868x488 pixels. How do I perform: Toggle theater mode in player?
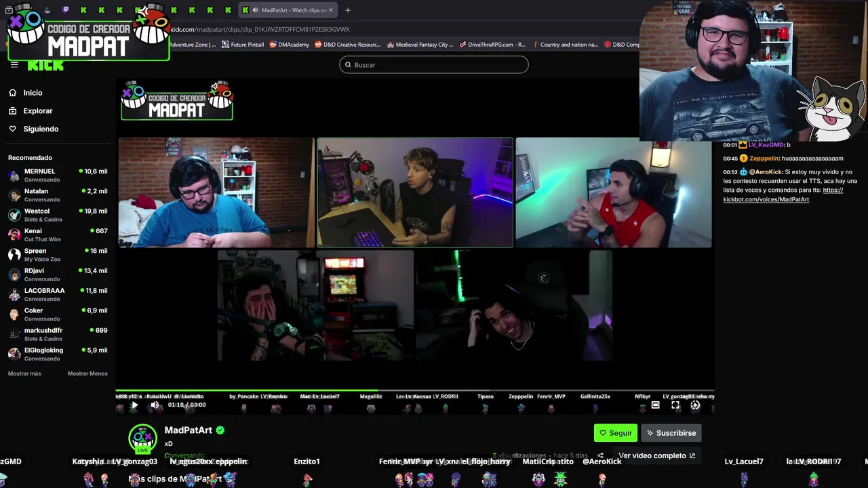coord(655,405)
